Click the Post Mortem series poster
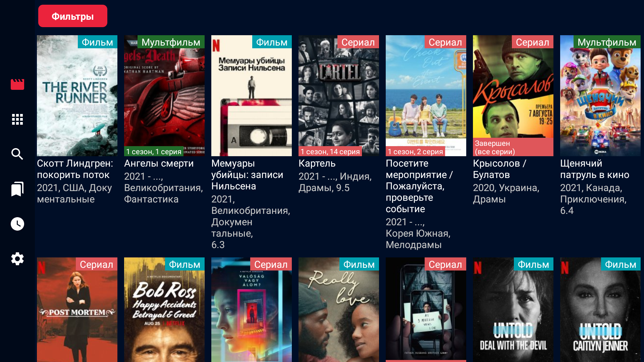The height and width of the screenshot is (362, 644). (x=77, y=310)
